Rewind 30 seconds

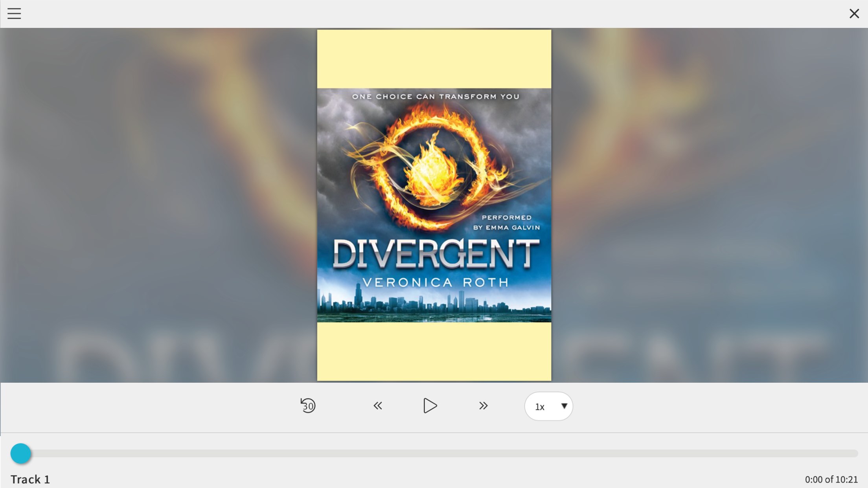pyautogui.click(x=308, y=405)
